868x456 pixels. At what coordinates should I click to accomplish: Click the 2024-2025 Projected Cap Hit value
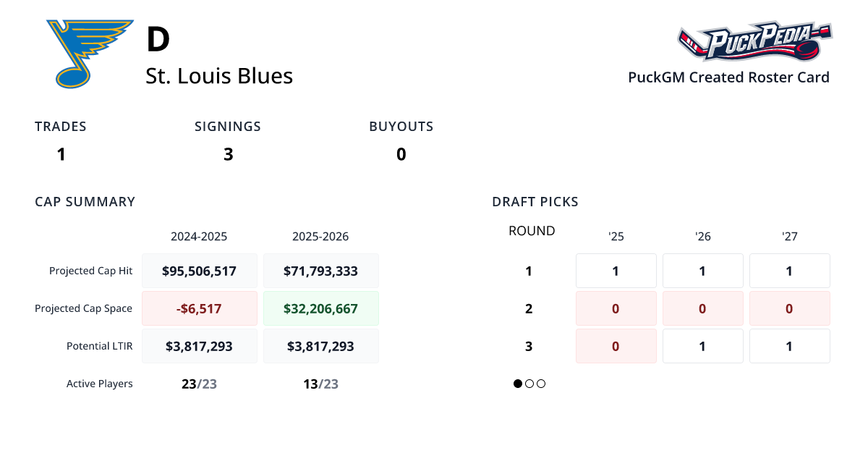199,271
